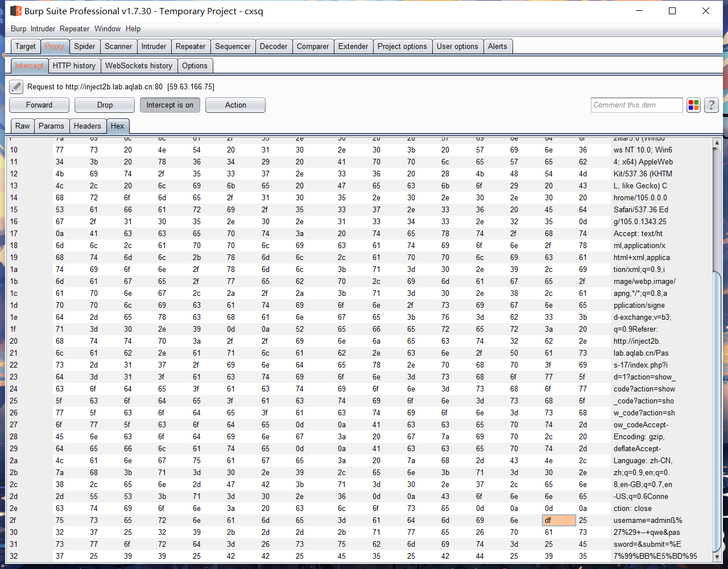Click the pencil edit-target icon

pyautogui.click(x=16, y=87)
